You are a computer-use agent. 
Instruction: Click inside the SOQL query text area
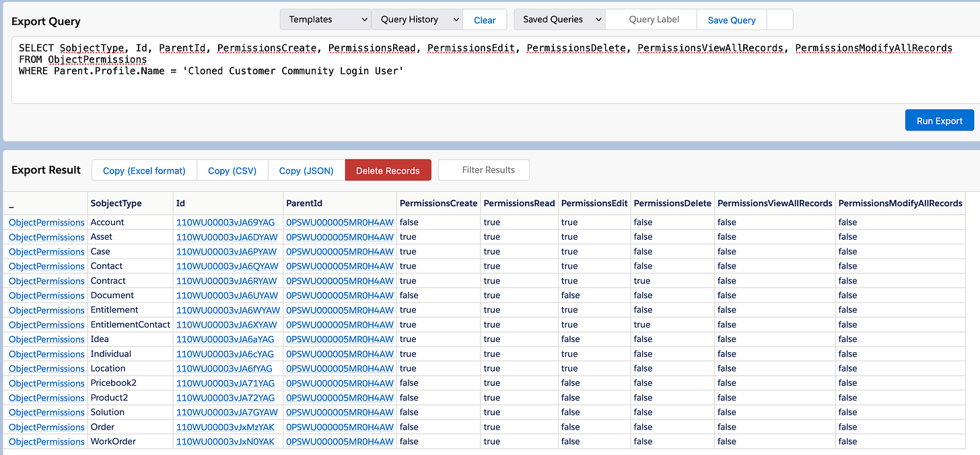pos(495,71)
